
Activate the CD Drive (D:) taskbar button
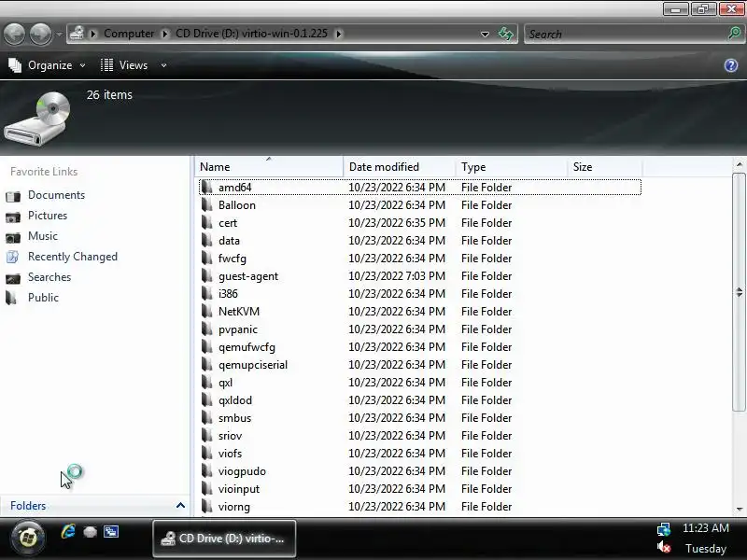(x=224, y=539)
